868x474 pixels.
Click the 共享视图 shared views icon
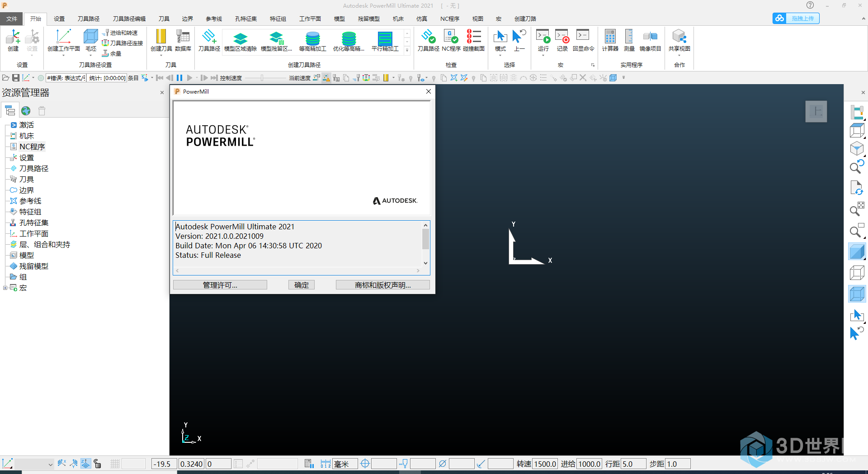(x=679, y=37)
